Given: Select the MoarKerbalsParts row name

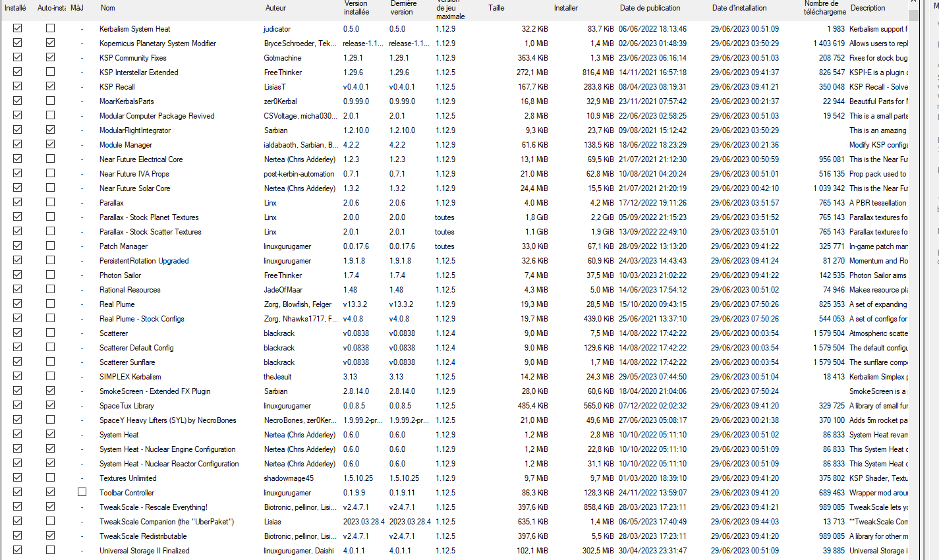Looking at the screenshot, I should click(x=127, y=101).
